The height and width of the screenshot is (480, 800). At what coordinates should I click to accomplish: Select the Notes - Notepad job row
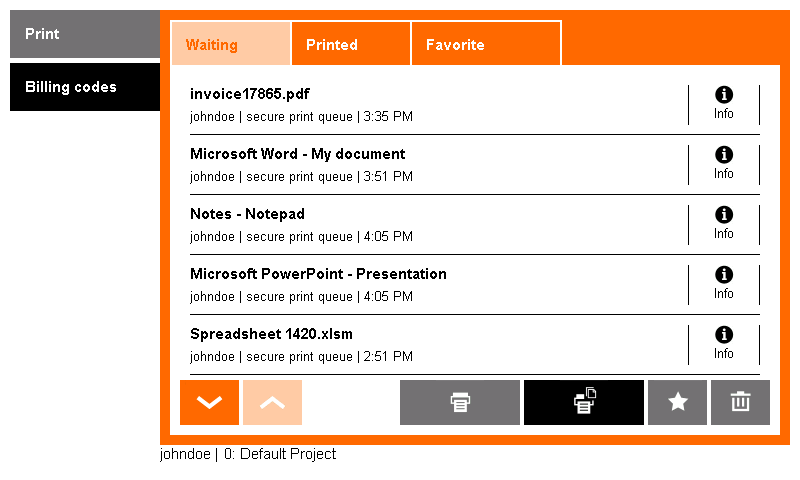pos(439,224)
